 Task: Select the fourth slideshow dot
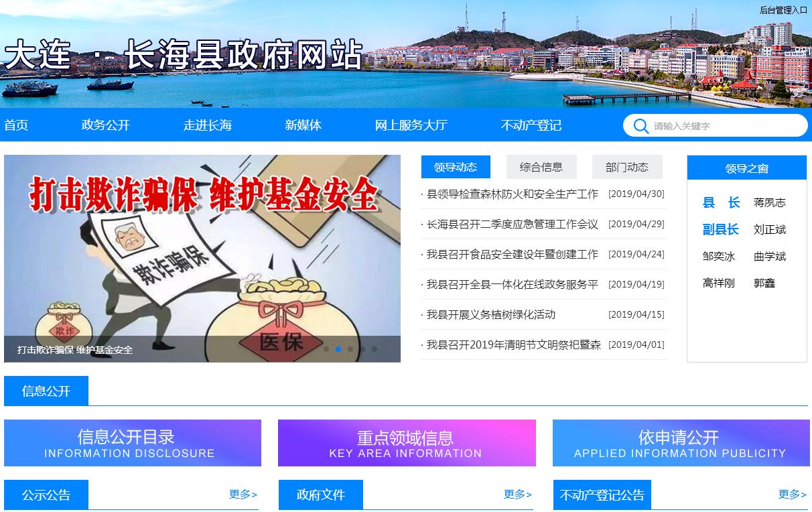(x=362, y=349)
